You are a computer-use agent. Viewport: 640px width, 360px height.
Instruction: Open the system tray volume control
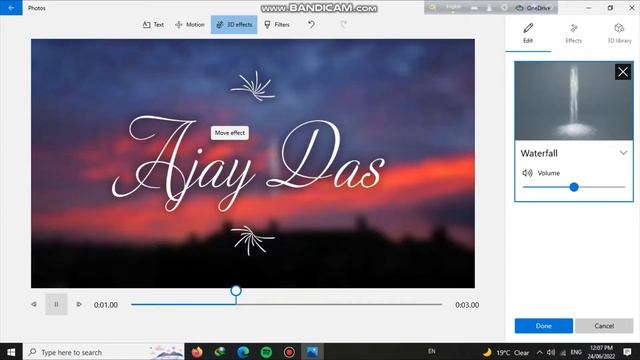click(551, 352)
